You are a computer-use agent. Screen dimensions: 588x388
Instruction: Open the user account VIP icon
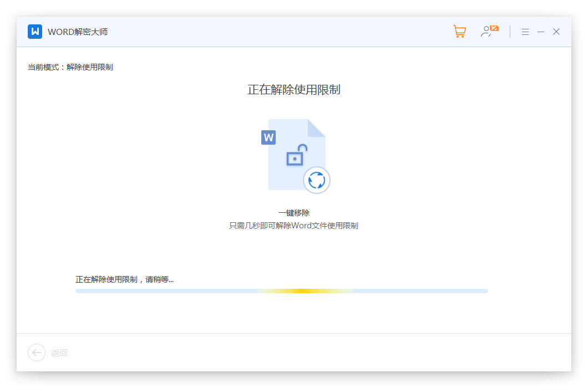coord(489,32)
